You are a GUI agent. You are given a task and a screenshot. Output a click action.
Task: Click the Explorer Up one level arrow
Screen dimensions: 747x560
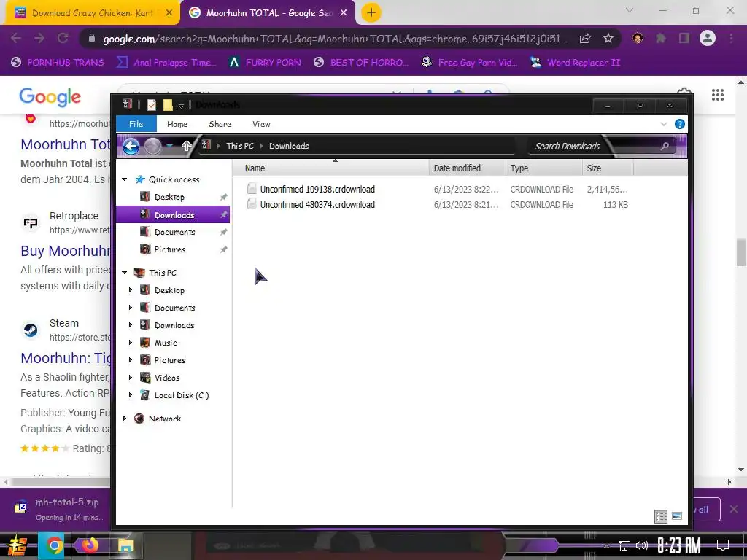(187, 146)
